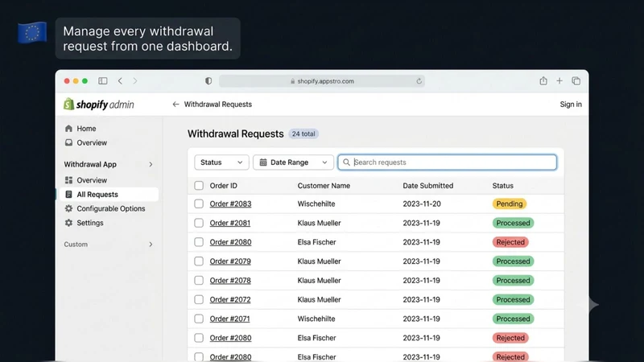Open the Order #2072 link
The image size is (644, 362).
pyautogui.click(x=230, y=299)
